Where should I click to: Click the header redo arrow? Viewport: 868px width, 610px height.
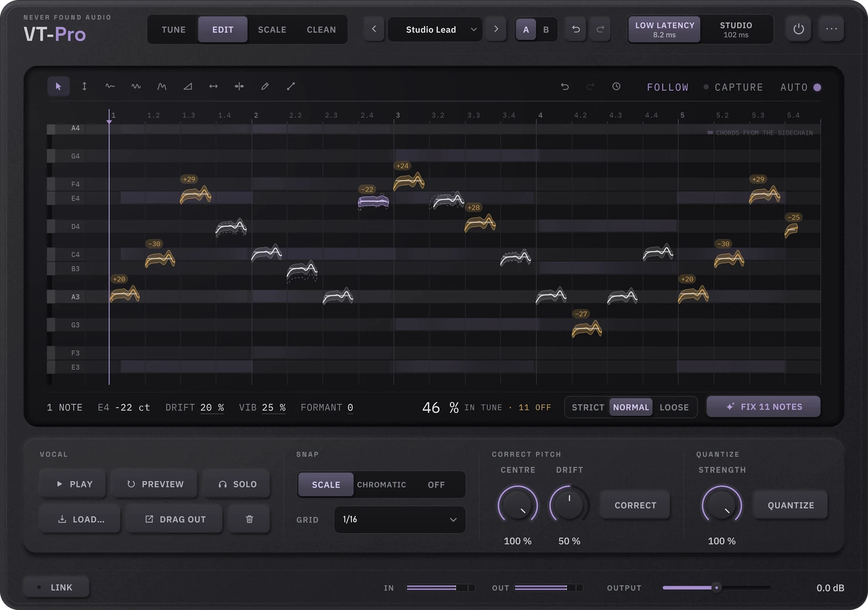(600, 29)
